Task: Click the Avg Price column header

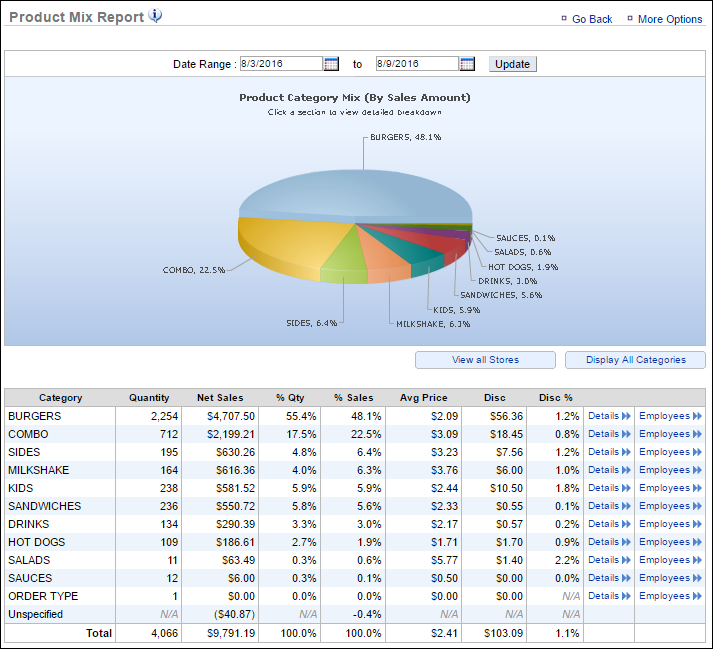Action: point(423,397)
